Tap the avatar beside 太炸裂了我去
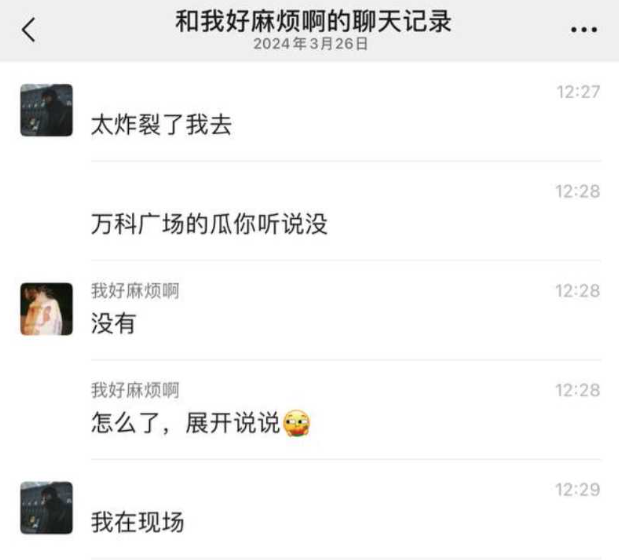619x560 pixels. 47,110
